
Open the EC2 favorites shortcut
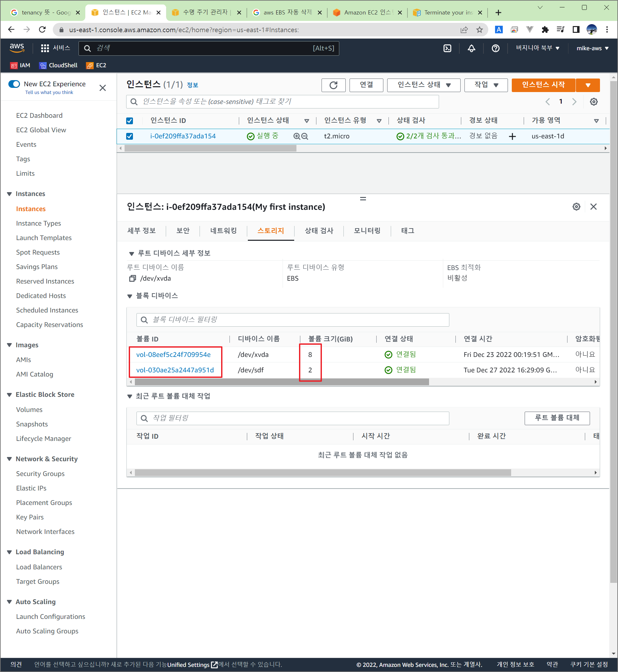[x=96, y=65]
